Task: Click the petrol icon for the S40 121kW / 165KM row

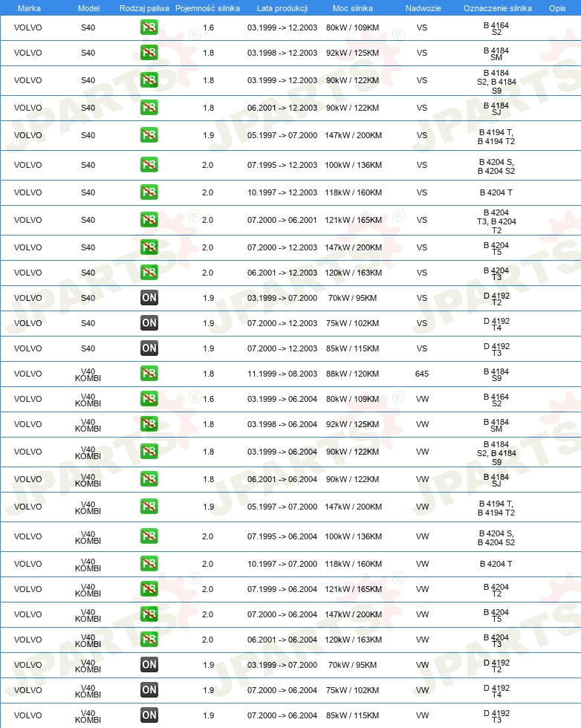Action: pos(149,219)
